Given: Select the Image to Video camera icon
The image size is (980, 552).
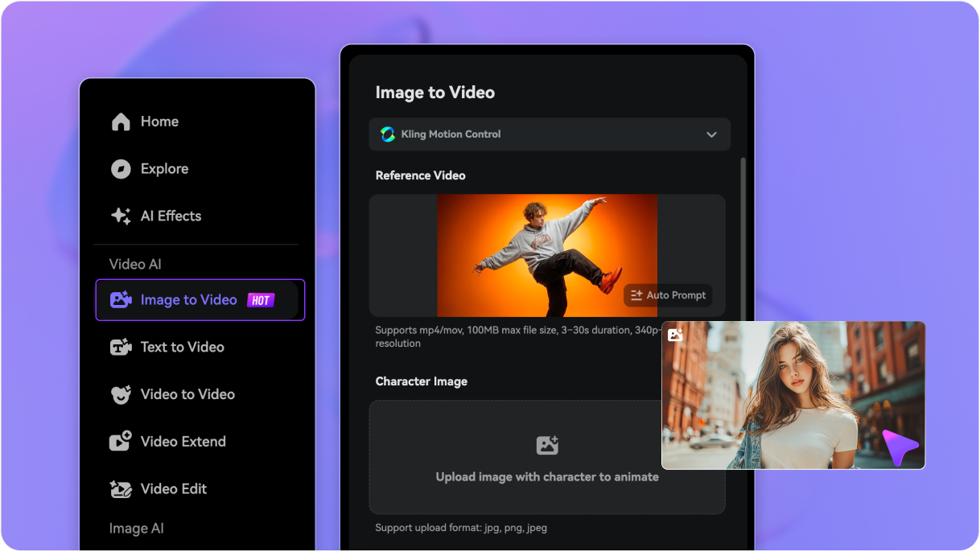Looking at the screenshot, I should (x=121, y=299).
